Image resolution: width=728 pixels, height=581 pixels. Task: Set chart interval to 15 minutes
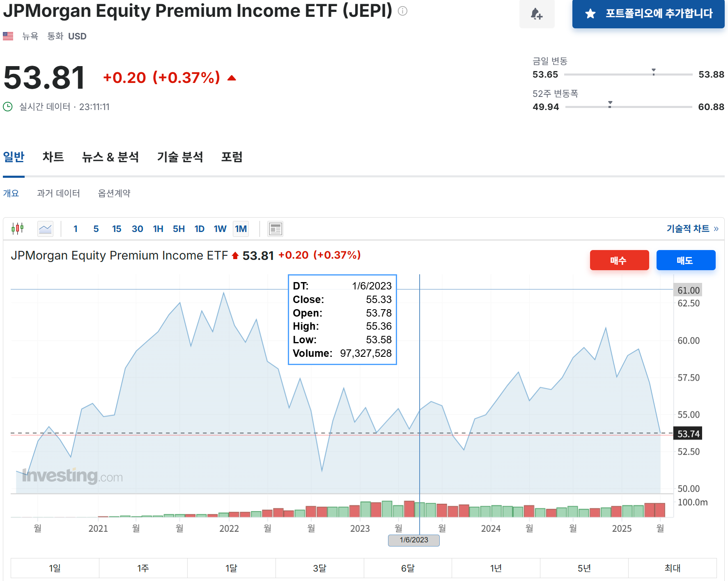tap(117, 229)
